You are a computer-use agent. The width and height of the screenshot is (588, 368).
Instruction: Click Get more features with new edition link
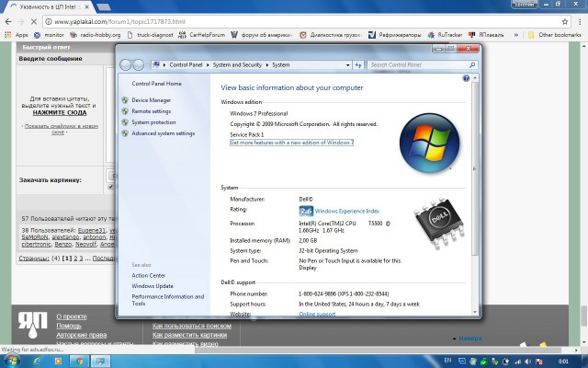(x=291, y=143)
